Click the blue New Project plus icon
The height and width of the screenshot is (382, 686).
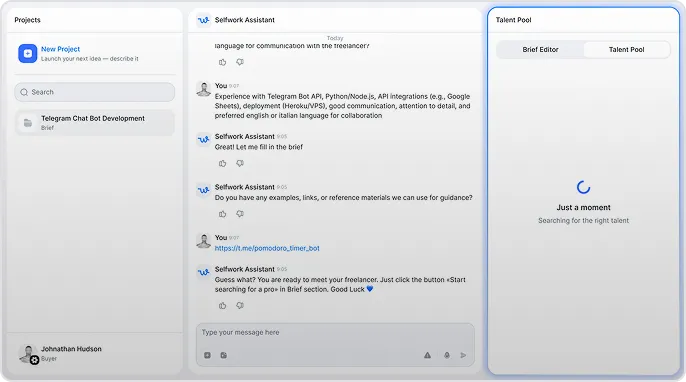[28, 53]
